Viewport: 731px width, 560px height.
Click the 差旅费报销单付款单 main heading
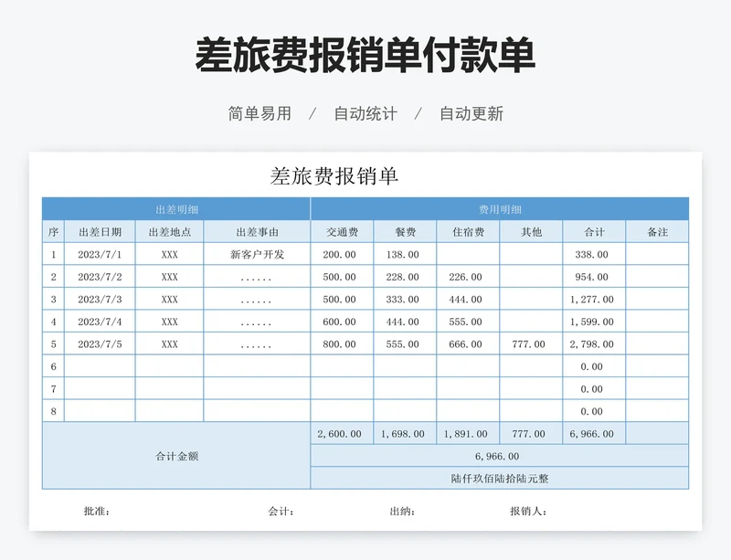[365, 55]
